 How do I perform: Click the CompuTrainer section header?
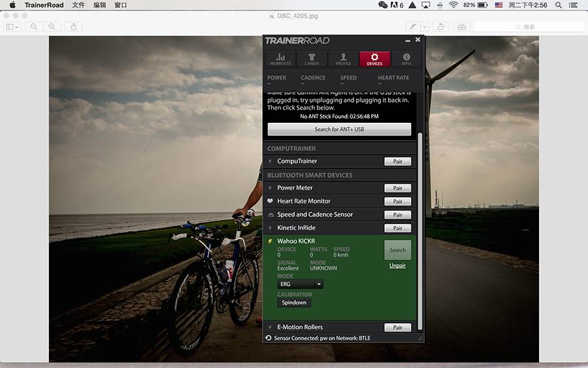pyautogui.click(x=291, y=148)
